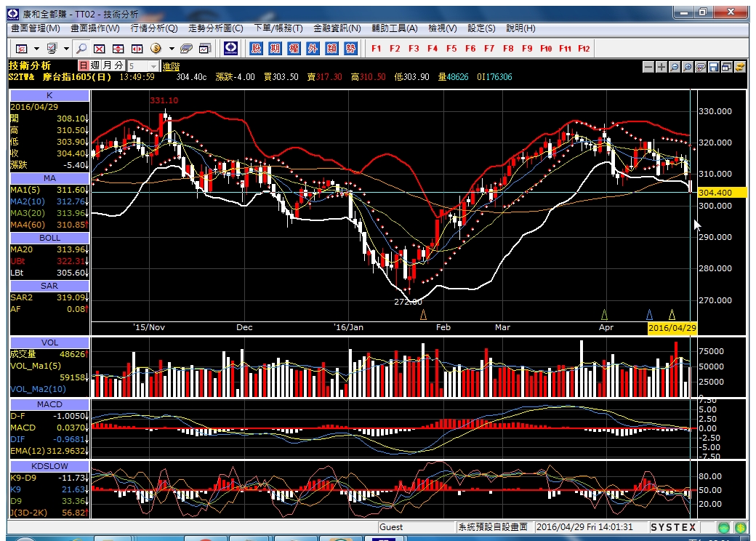756x541 pixels.
Task: Click the VOL indicator panel header
Action: pyautogui.click(x=49, y=342)
